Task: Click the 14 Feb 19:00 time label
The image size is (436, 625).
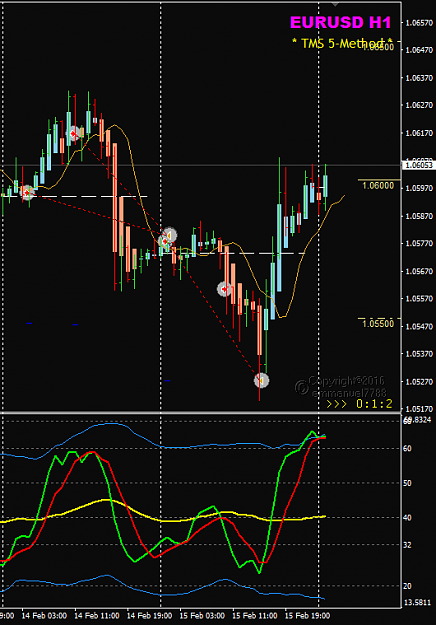Action: coord(149,616)
